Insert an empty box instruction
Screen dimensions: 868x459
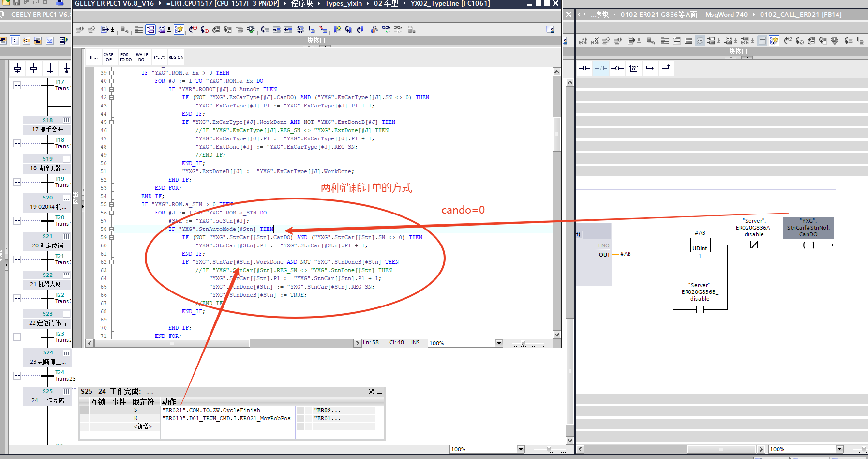coord(634,68)
